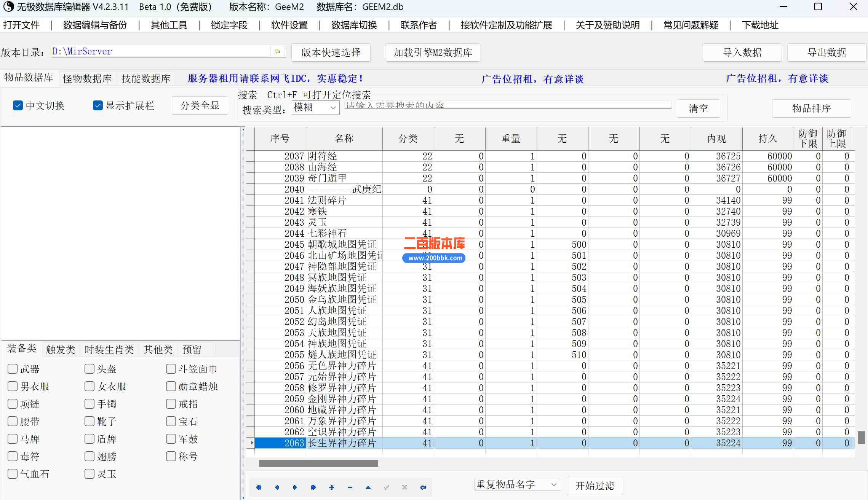Open the 重复物品名字 filter dropdown
This screenshot has height=500, width=868.
tap(517, 484)
